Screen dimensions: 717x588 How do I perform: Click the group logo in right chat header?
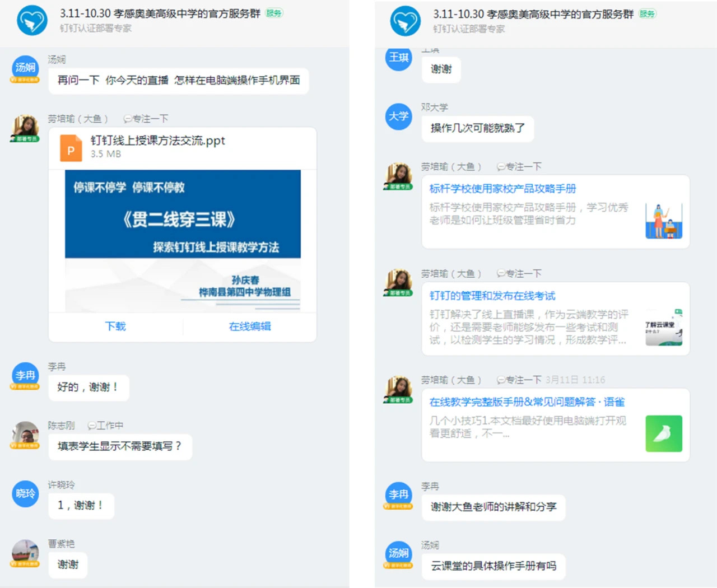(x=405, y=21)
